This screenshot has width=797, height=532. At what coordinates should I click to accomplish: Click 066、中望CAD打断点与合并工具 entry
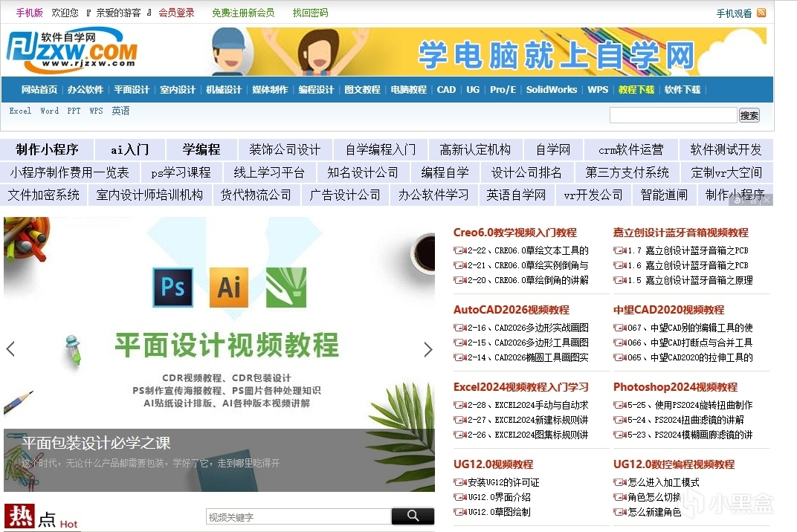[690, 343]
